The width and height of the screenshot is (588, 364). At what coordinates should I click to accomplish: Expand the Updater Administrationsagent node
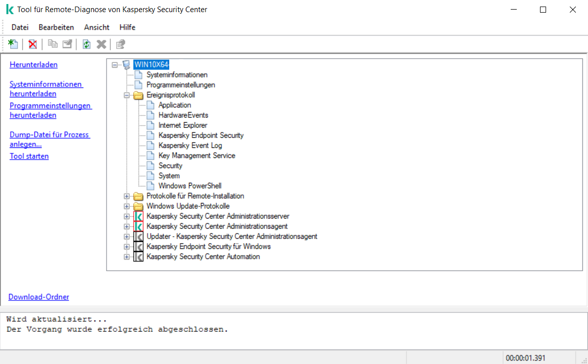click(x=127, y=237)
